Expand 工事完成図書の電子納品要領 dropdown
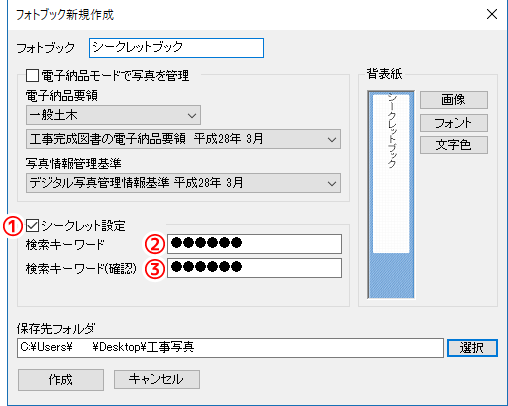The height and width of the screenshot is (406, 508). point(183,139)
